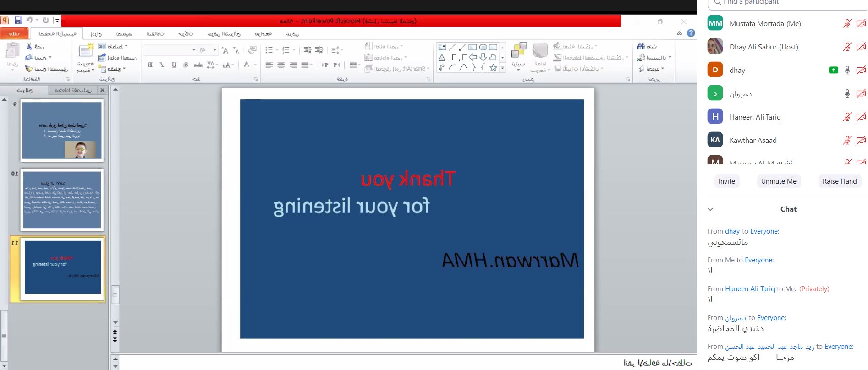The image size is (868, 370).
Task: Select the Text Box shape in the shapes gallery
Action: (442, 47)
